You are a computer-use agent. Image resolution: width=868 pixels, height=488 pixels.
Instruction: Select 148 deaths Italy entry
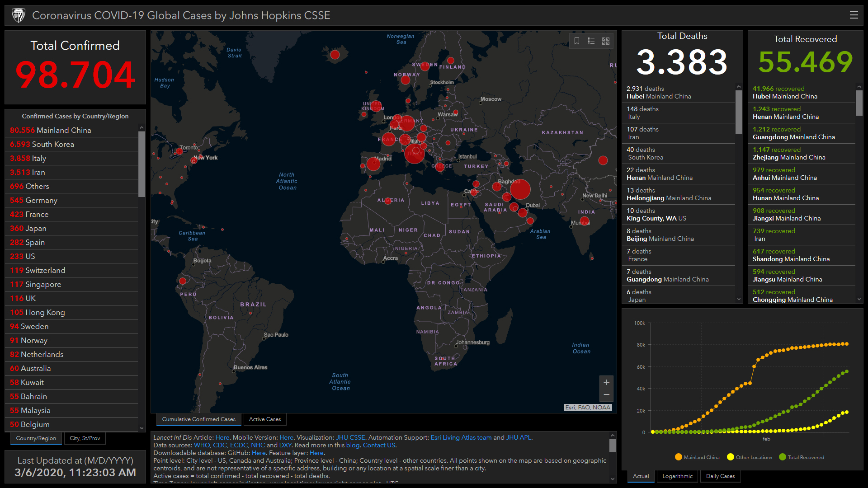point(679,113)
